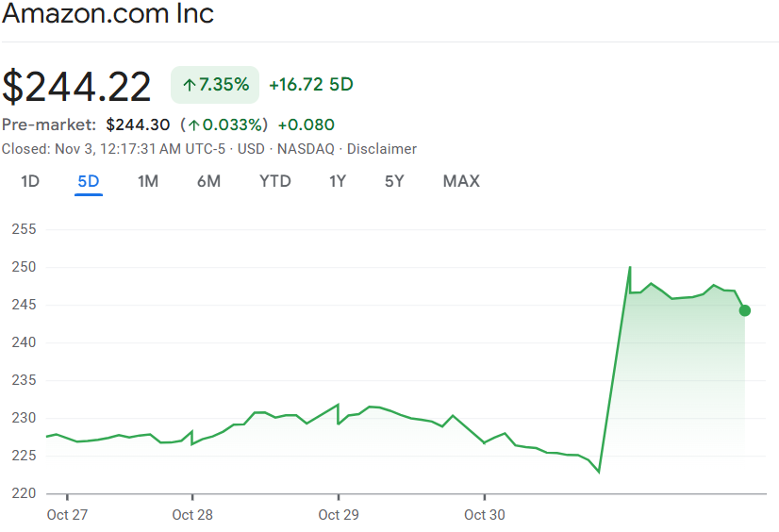The height and width of the screenshot is (532, 779).
Task: Show the 1M price chart
Action: (147, 181)
